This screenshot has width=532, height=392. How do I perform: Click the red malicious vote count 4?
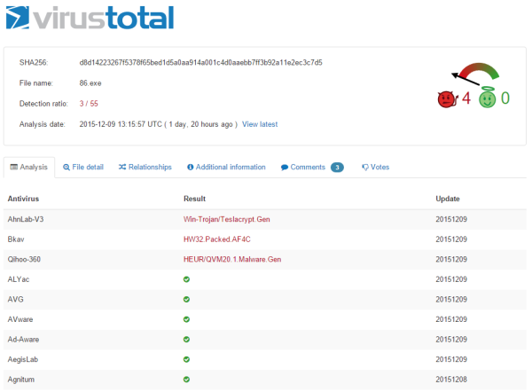pos(466,98)
